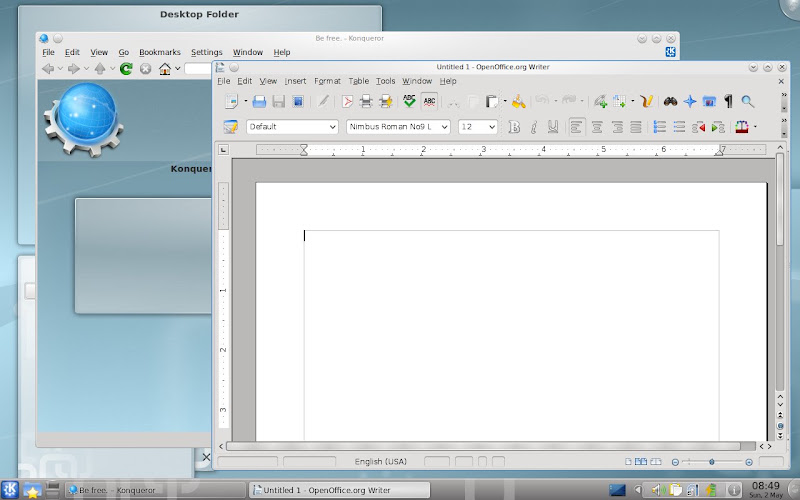The image size is (800, 500).
Task: Click the Print File Directly icon
Action: point(366,102)
